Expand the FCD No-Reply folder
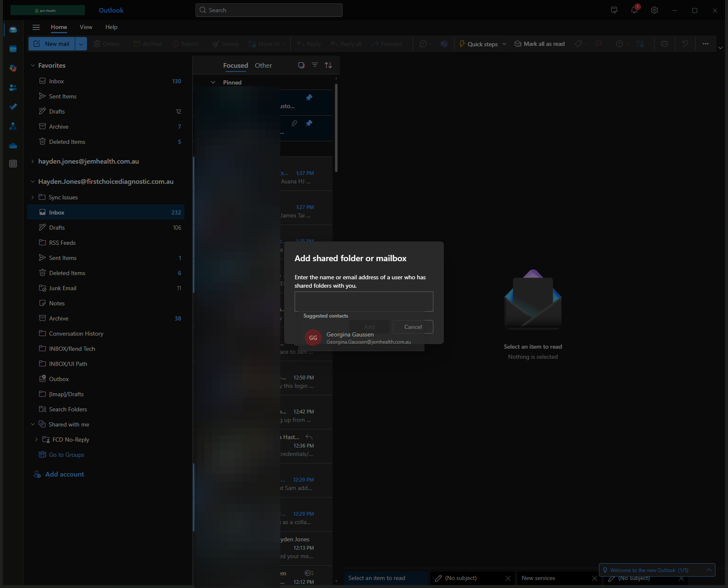Screen dimensions: 728x588 pos(36,440)
